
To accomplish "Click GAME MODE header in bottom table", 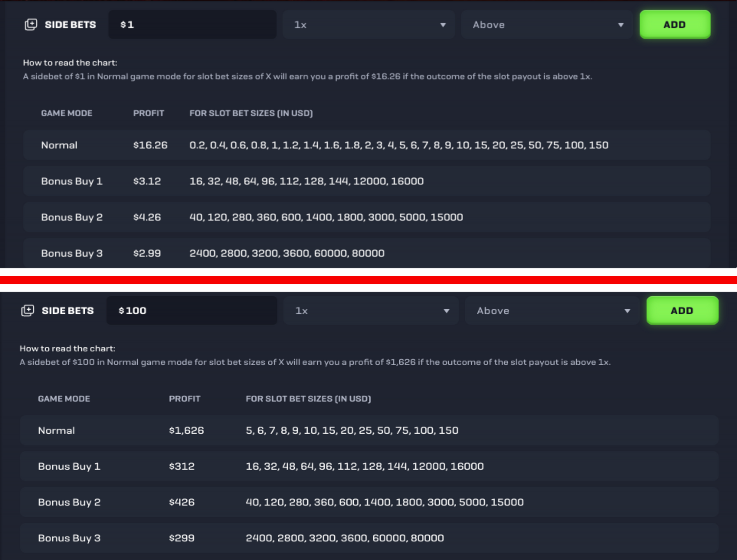I will point(64,399).
